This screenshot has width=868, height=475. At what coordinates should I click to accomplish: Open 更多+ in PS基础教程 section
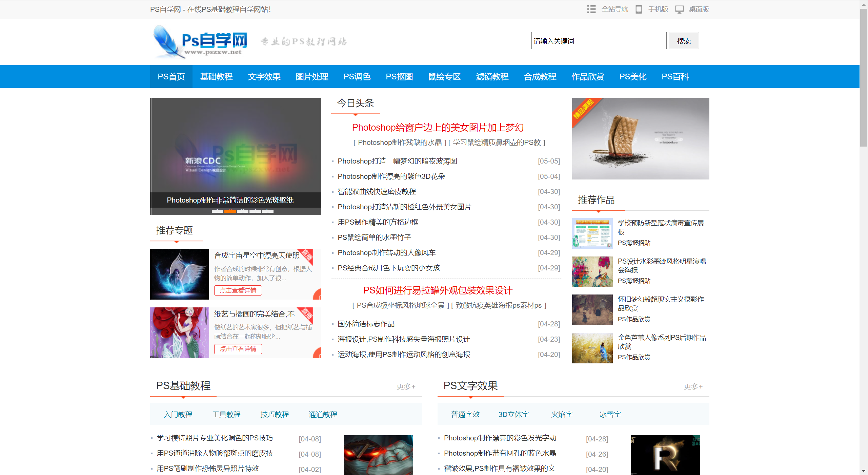pos(405,386)
